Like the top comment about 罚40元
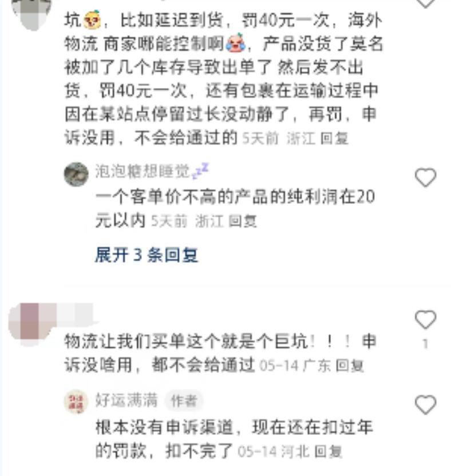451x476 pixels. (425, 2)
